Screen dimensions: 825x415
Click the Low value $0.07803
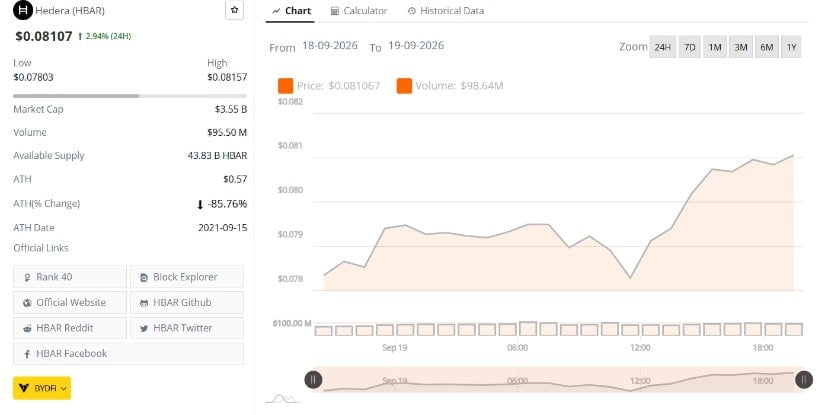33,77
